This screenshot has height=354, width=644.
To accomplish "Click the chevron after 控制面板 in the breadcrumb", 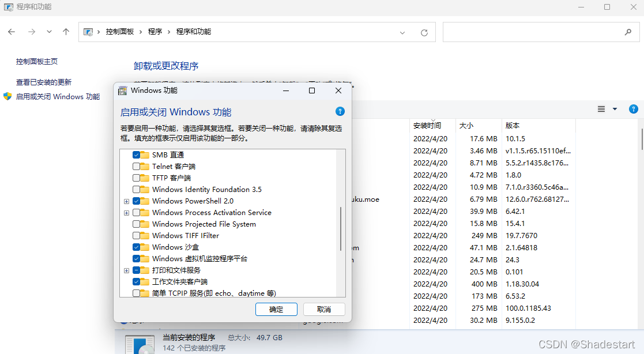I will point(141,32).
